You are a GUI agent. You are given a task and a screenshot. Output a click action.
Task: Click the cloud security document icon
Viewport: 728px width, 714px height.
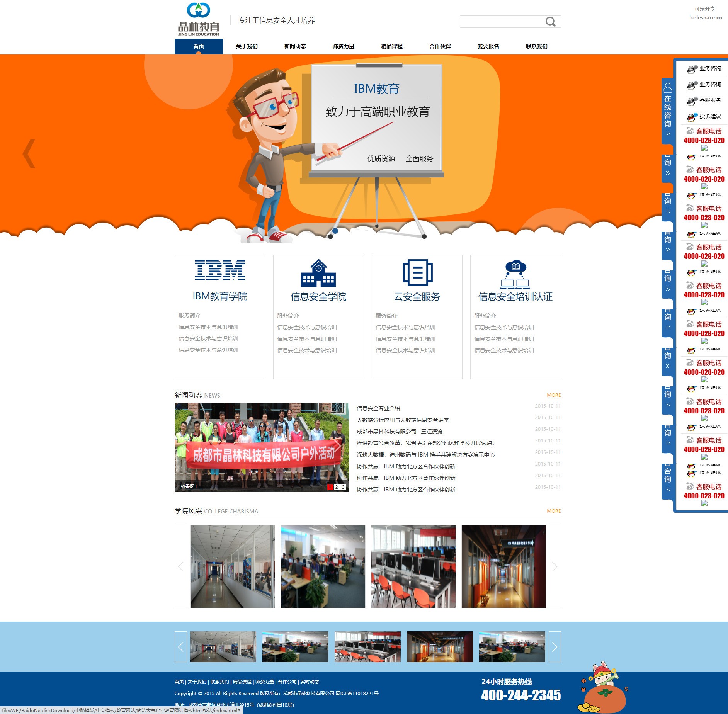pos(417,273)
